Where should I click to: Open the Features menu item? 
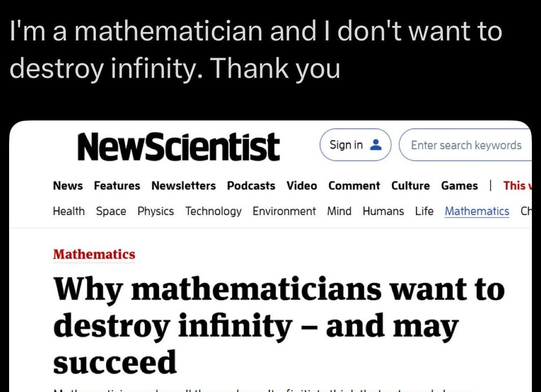coord(117,186)
